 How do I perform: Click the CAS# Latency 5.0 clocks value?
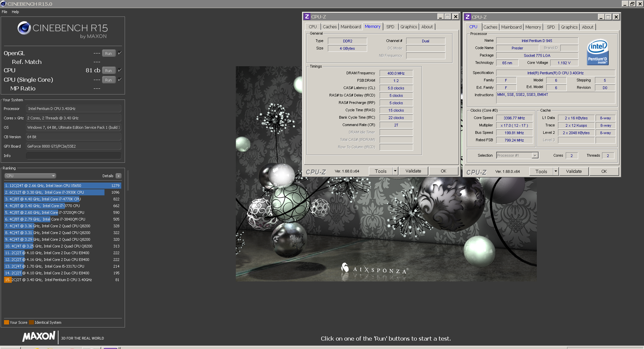(396, 88)
